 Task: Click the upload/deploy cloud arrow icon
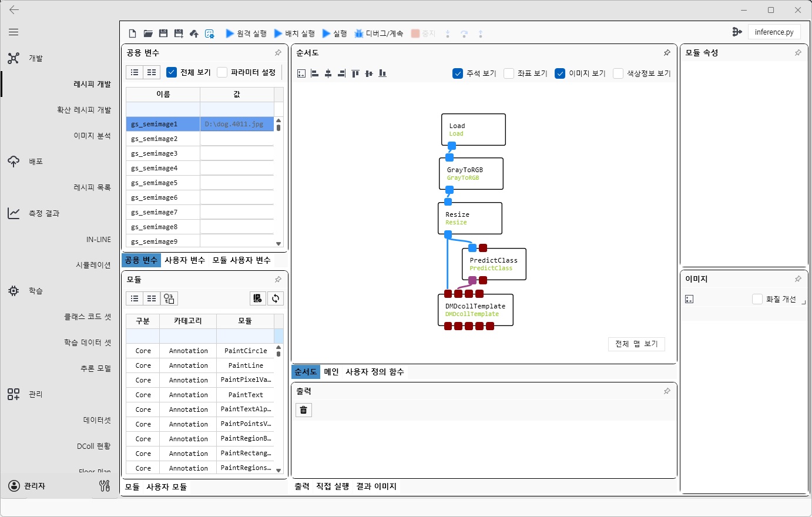(x=194, y=33)
